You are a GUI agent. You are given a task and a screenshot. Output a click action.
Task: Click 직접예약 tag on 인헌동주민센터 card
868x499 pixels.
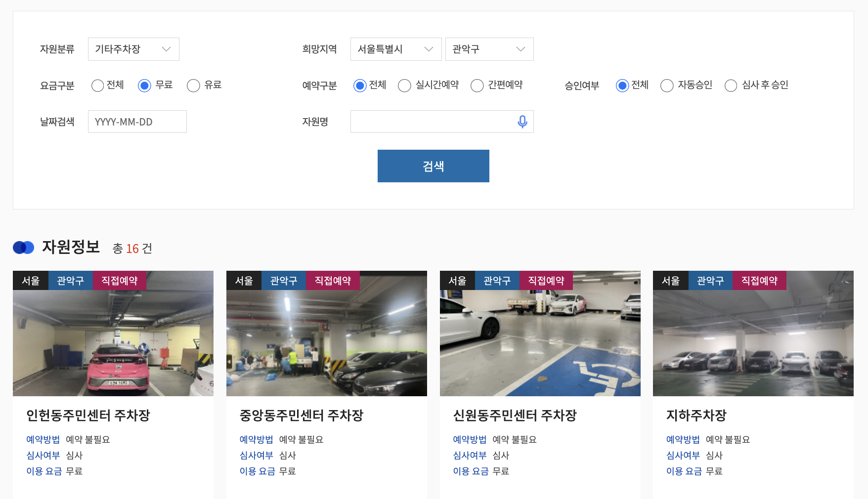click(120, 281)
